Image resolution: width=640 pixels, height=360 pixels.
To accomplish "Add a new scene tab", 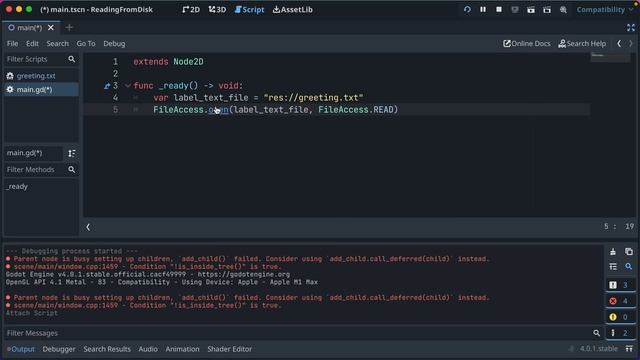I will click(x=69, y=27).
